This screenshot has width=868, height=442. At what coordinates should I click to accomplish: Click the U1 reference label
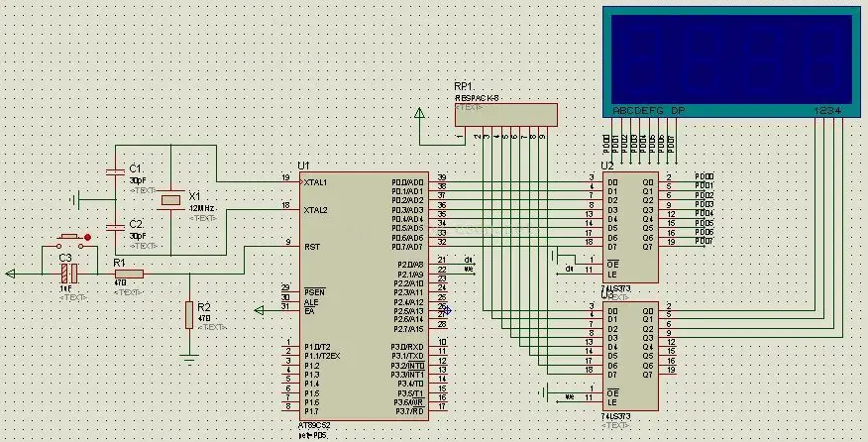(303, 166)
